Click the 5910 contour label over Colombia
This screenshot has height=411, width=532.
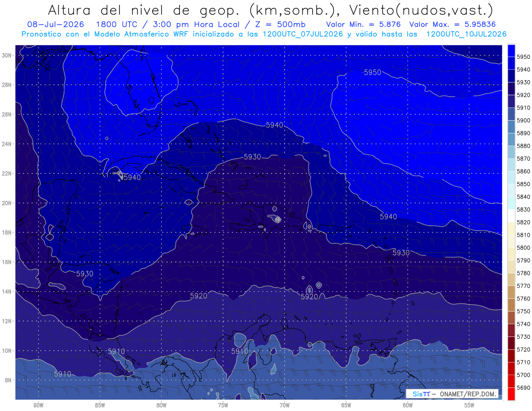(x=240, y=351)
